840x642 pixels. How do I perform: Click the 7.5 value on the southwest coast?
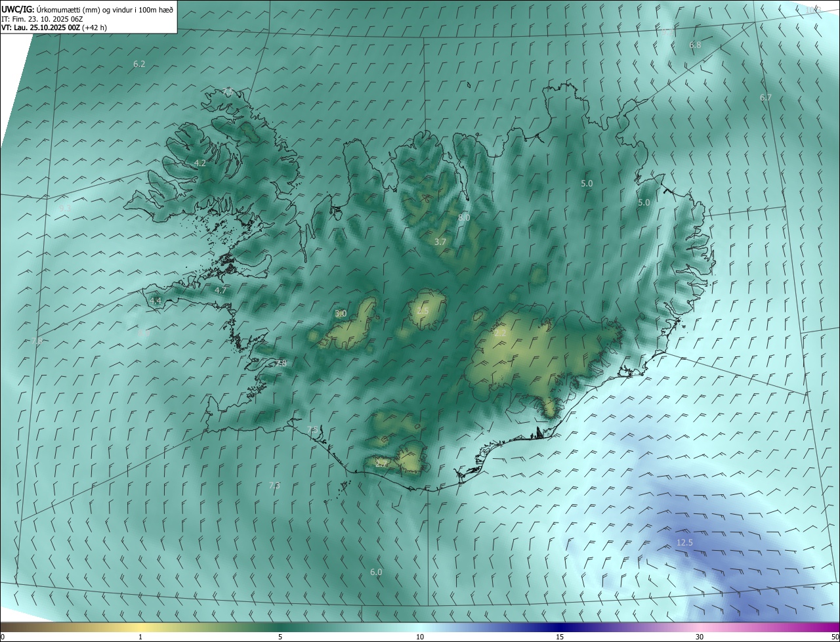(x=312, y=430)
